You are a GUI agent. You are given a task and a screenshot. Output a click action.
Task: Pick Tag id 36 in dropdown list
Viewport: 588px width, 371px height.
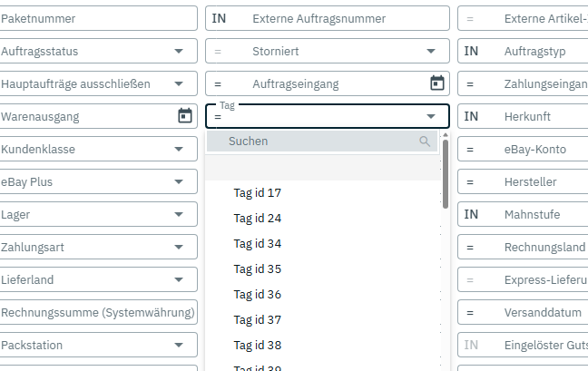point(258,294)
